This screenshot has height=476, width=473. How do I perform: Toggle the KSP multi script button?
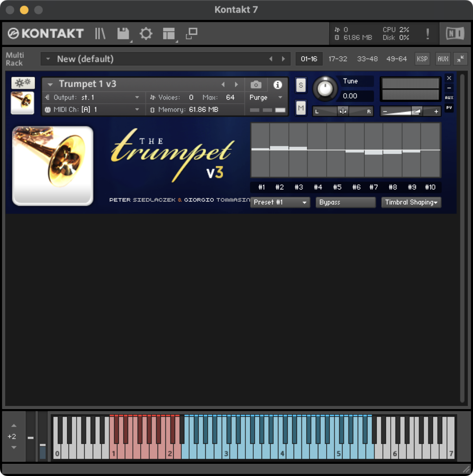tap(422, 59)
